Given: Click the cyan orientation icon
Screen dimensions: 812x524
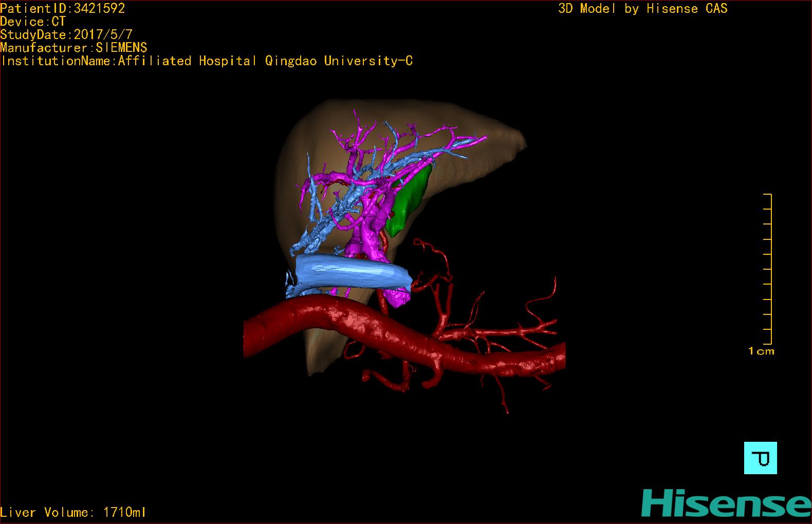Looking at the screenshot, I should (x=760, y=458).
